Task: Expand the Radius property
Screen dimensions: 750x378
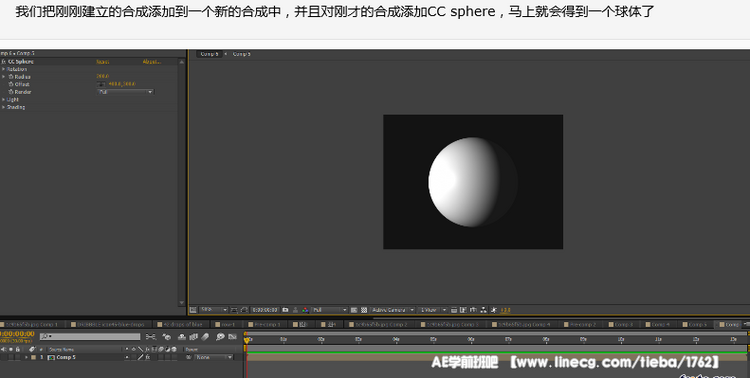Action: (x=3, y=77)
